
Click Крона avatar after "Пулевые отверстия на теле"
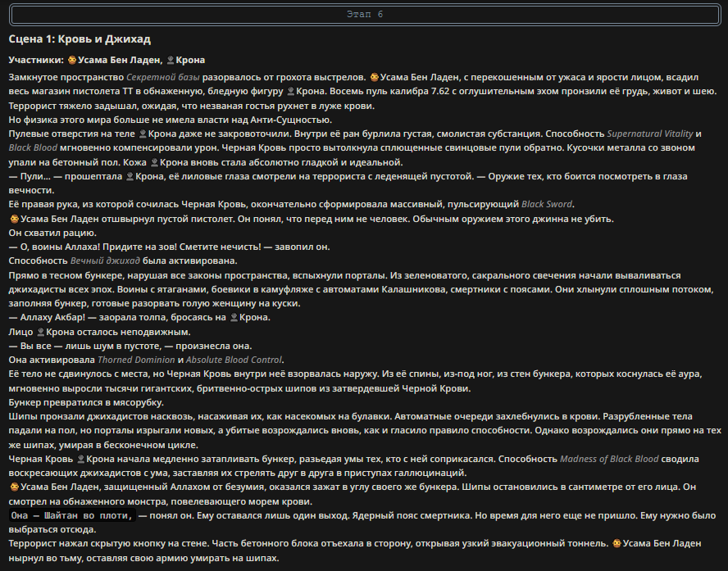143,134
